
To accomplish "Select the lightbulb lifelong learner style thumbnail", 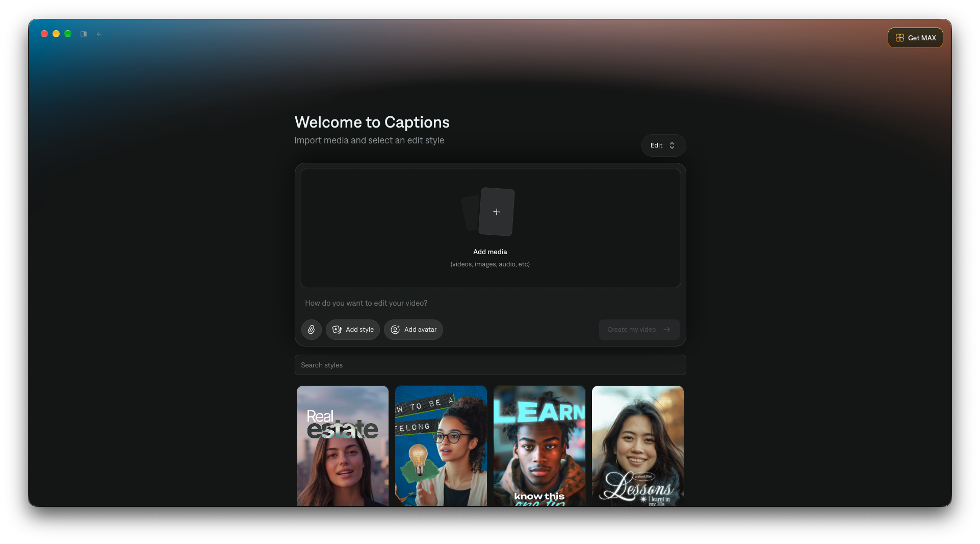I will [441, 446].
